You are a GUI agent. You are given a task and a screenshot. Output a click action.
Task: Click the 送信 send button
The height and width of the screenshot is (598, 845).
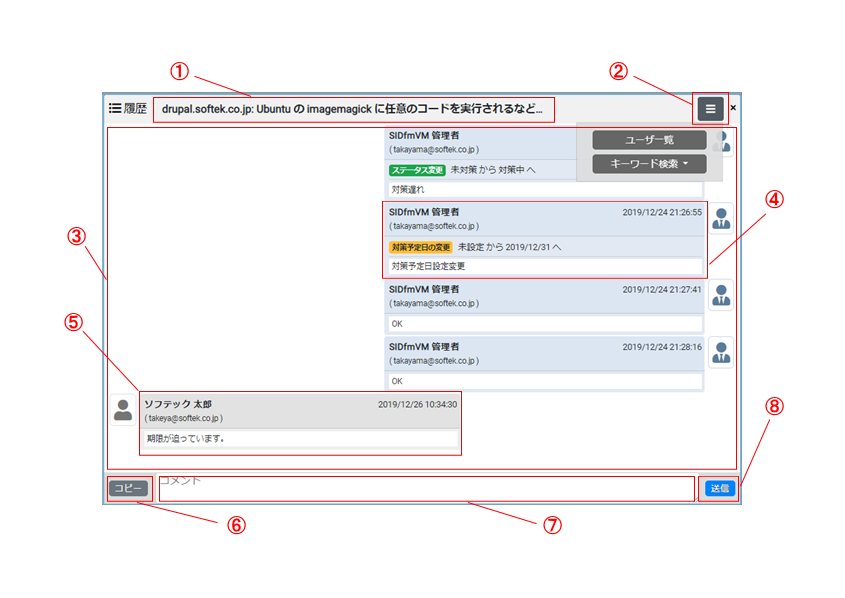pos(720,488)
